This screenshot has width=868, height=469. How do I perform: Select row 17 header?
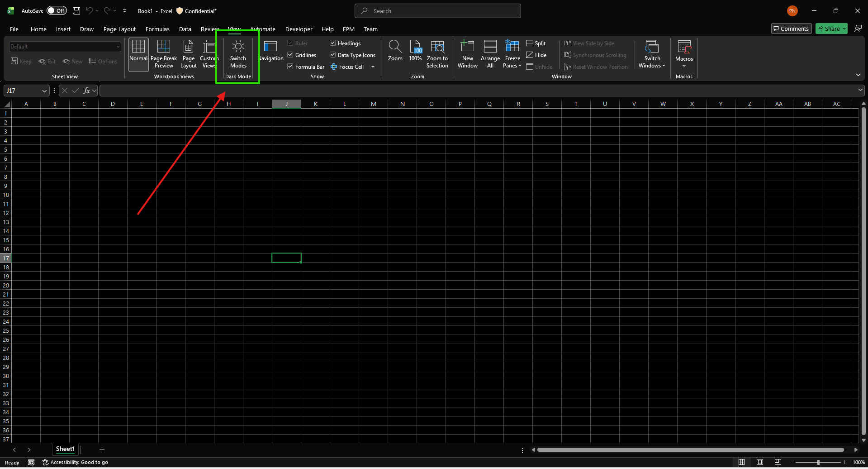point(6,258)
